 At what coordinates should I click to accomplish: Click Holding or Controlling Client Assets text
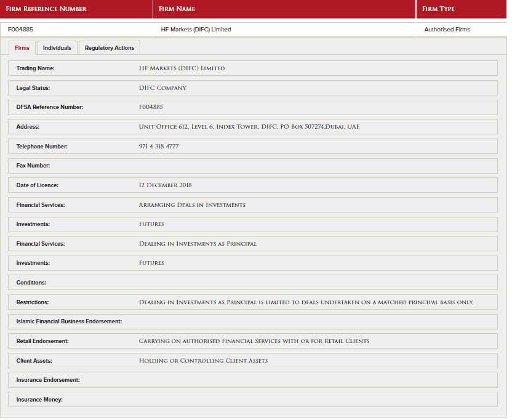click(204, 361)
